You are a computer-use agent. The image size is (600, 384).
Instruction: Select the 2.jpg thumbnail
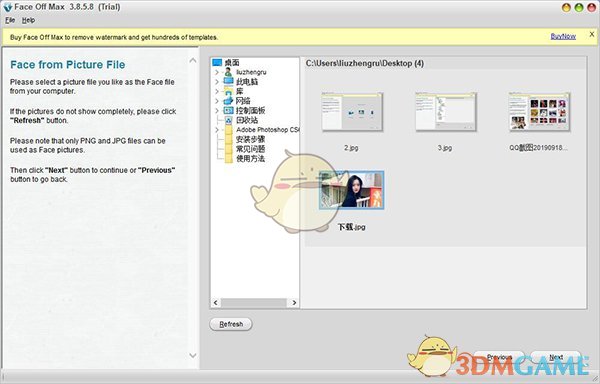352,112
